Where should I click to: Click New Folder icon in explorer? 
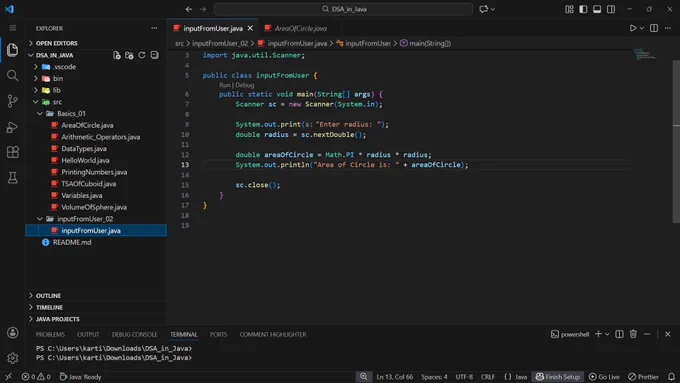click(x=129, y=55)
